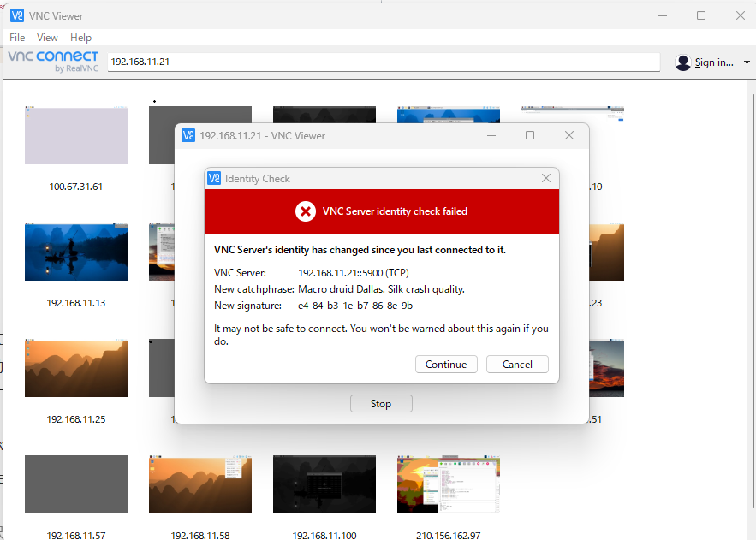Image resolution: width=756 pixels, height=540 pixels.
Task: Click the VNC Connect by RealVNC logo
Action: 53,61
